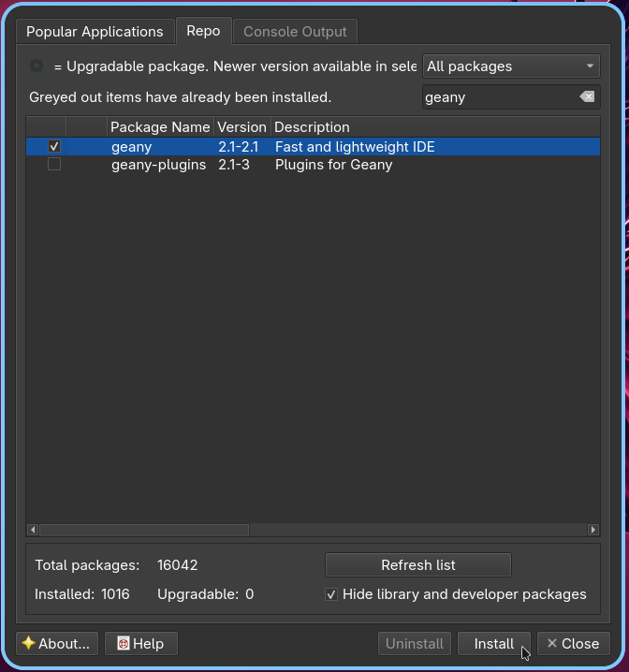
Task: Open the Console Output tab
Action: point(295,32)
